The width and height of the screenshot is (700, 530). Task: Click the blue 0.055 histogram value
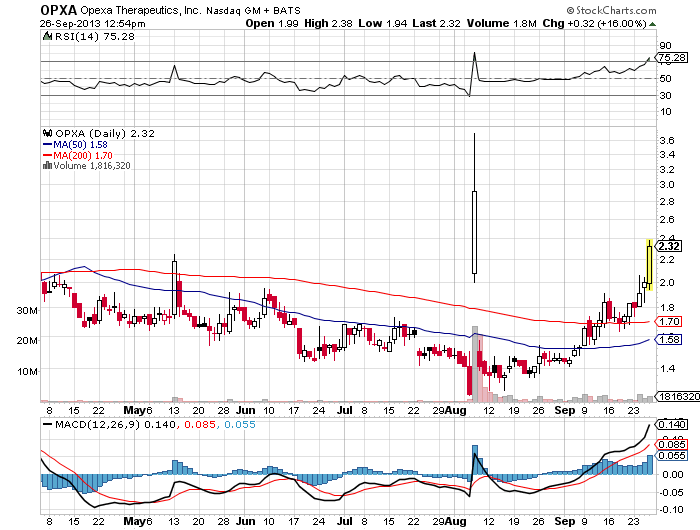coord(240,425)
